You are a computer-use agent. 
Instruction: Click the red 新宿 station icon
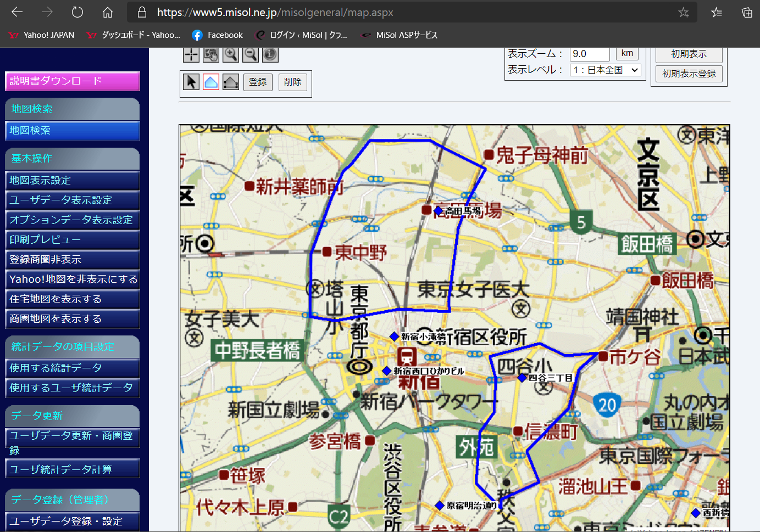point(407,356)
